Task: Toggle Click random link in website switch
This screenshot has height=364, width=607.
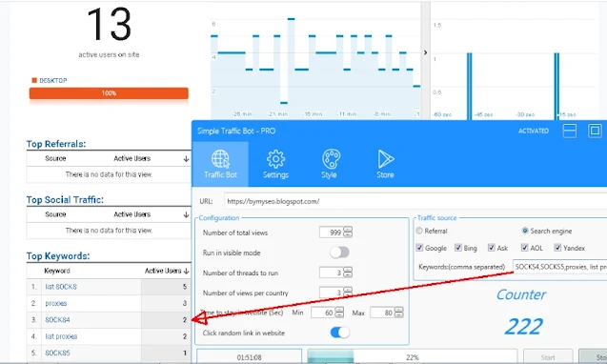Action: (339, 333)
